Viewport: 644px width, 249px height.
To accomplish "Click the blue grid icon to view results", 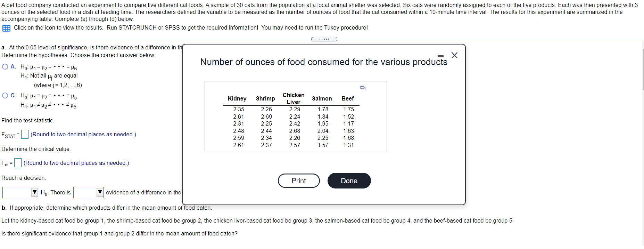I will coord(6,28).
